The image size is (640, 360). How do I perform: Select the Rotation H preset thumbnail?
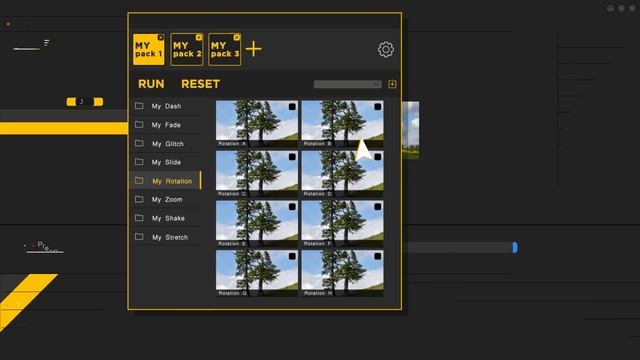coord(342,273)
